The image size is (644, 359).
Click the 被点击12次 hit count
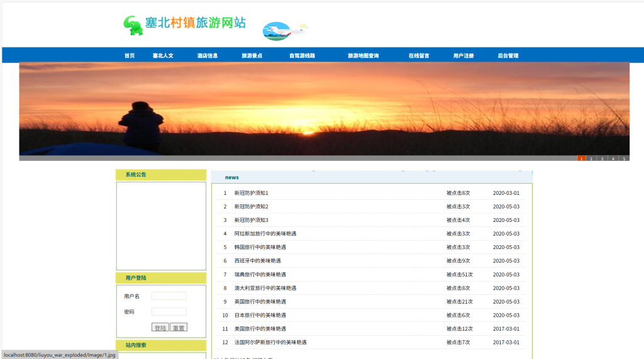click(460, 329)
